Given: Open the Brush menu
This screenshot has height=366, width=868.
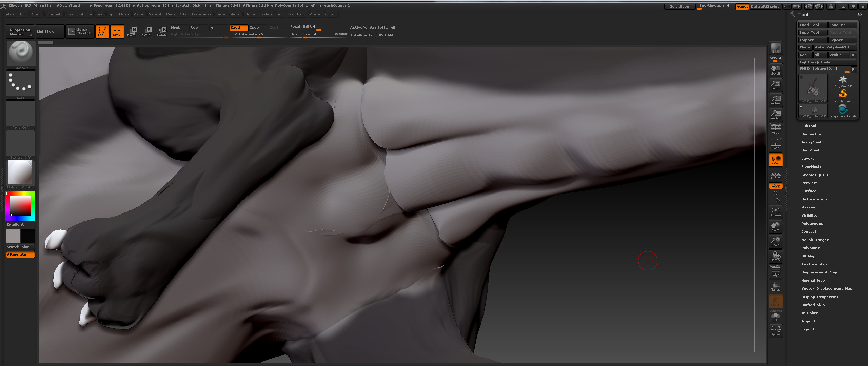Looking at the screenshot, I should pos(23,14).
